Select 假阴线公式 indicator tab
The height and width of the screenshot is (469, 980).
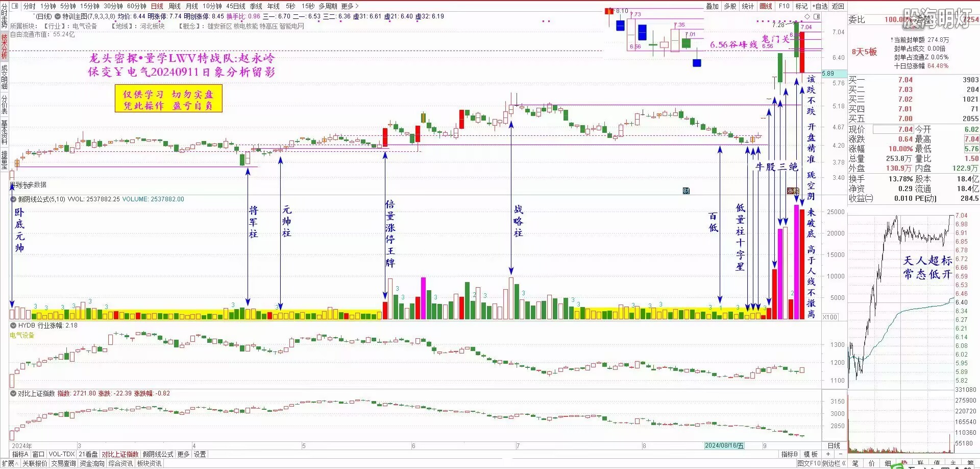coord(158,454)
